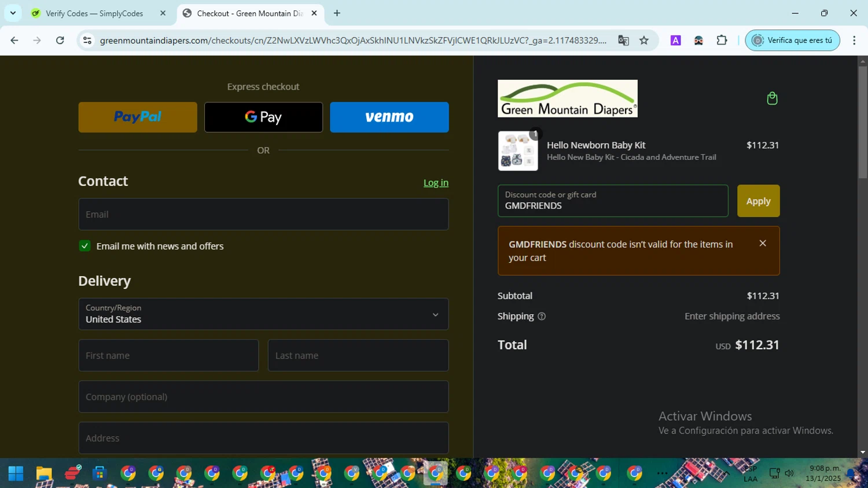Click the browser forward arrow
This screenshot has height=488, width=868.
point(37,41)
